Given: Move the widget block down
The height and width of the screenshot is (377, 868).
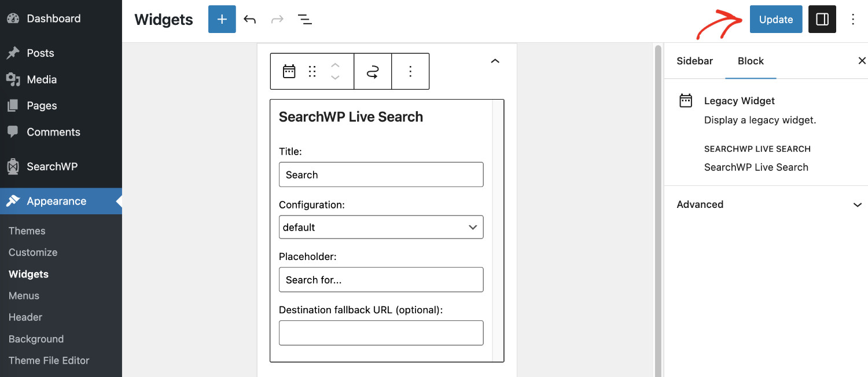Looking at the screenshot, I should pyautogui.click(x=335, y=77).
